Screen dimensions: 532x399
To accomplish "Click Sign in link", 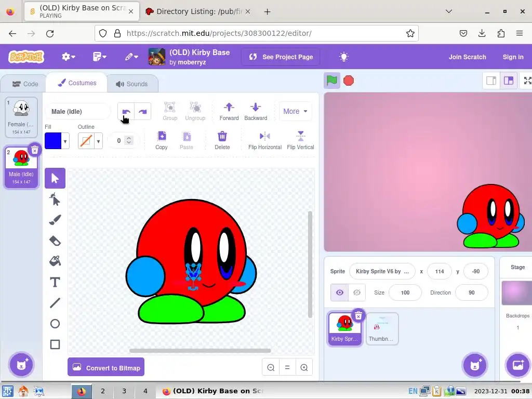I will tap(513, 57).
